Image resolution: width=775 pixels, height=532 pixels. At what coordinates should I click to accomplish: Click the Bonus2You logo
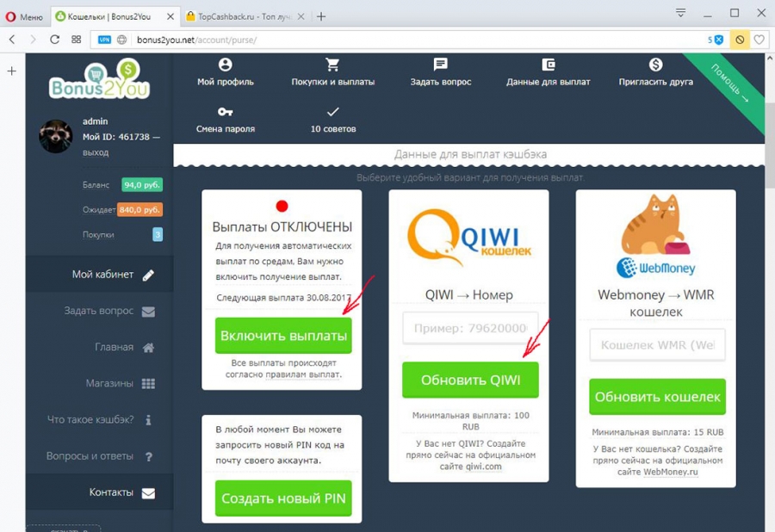pos(99,79)
